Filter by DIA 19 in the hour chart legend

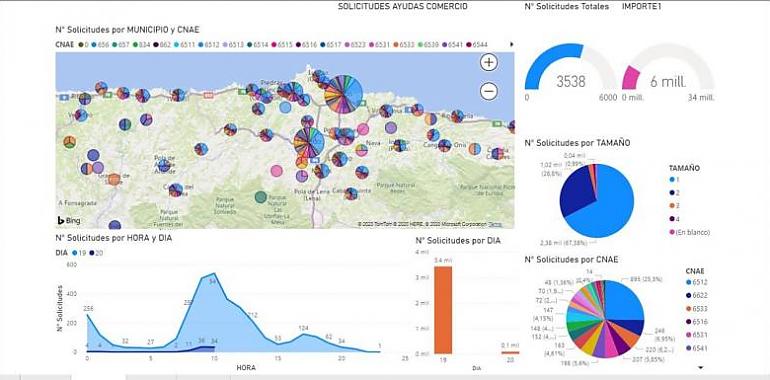pos(79,253)
